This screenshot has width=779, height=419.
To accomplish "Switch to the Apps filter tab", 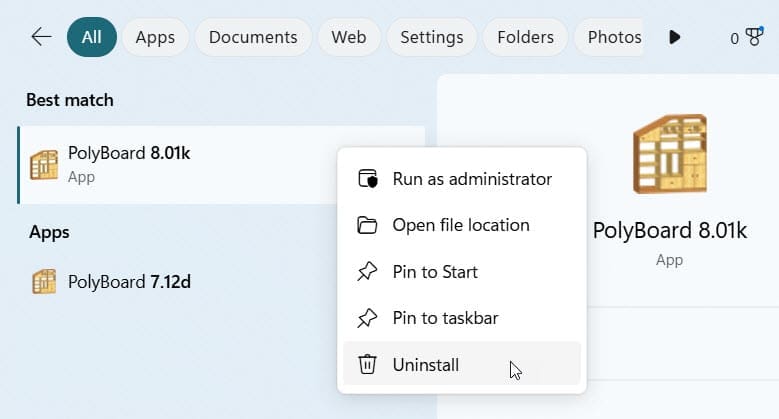I will [x=155, y=37].
